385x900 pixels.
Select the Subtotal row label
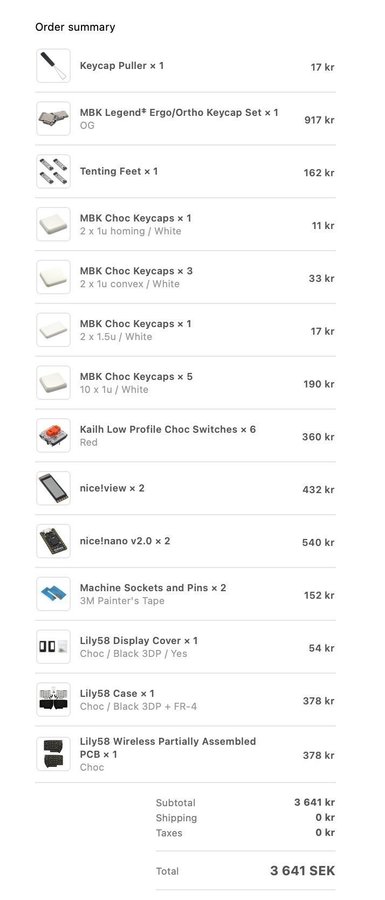[x=176, y=802]
